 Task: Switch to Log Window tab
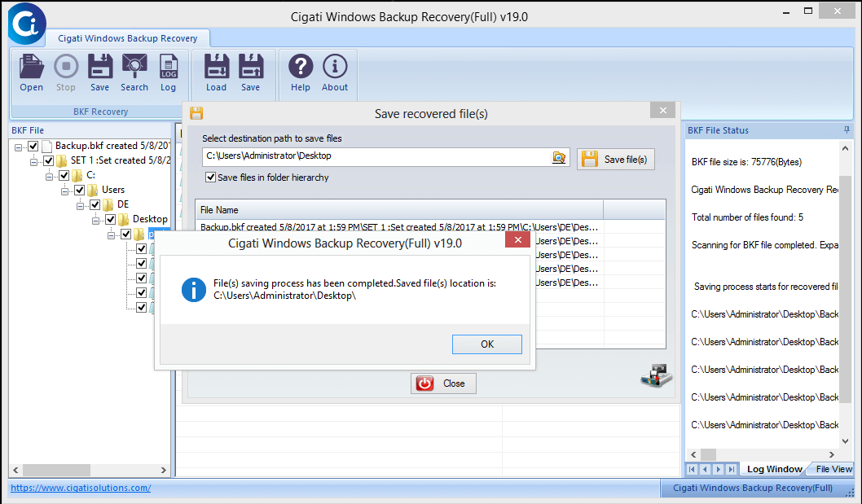[774, 469]
